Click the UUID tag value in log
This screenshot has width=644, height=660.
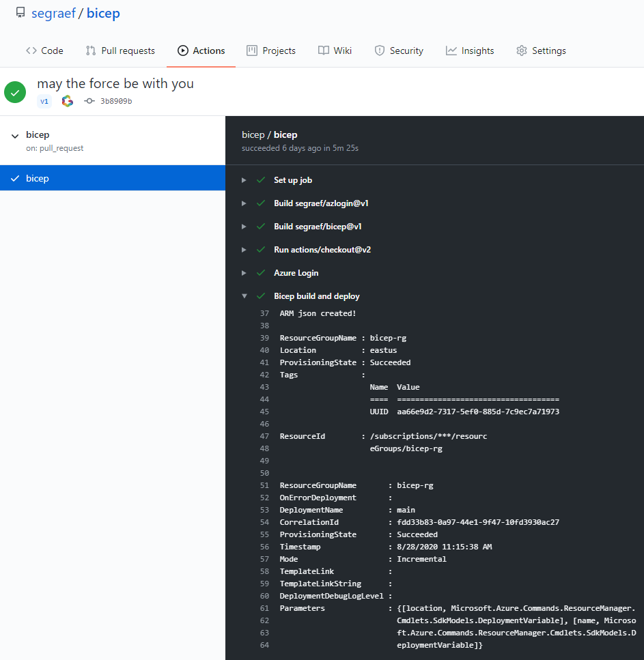(478, 412)
